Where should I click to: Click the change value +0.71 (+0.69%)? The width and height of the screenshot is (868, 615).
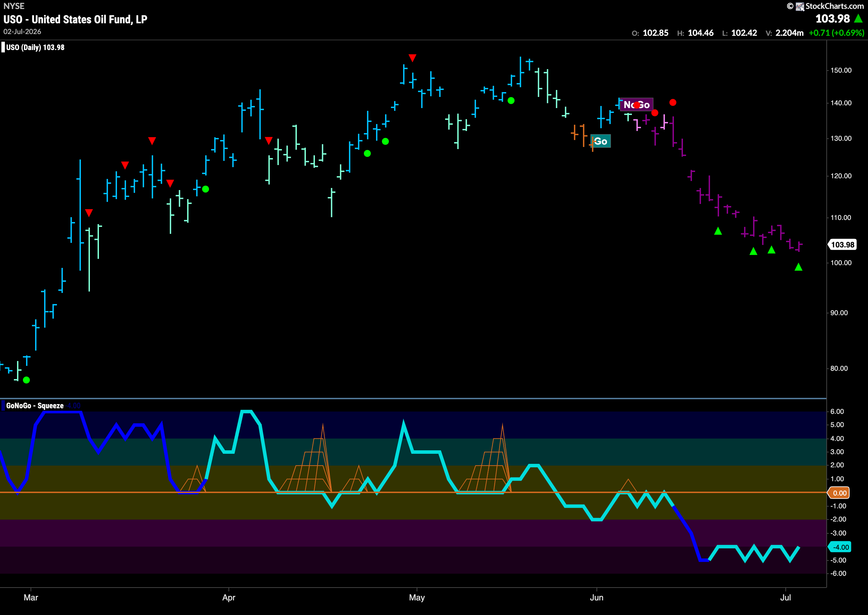(836, 33)
